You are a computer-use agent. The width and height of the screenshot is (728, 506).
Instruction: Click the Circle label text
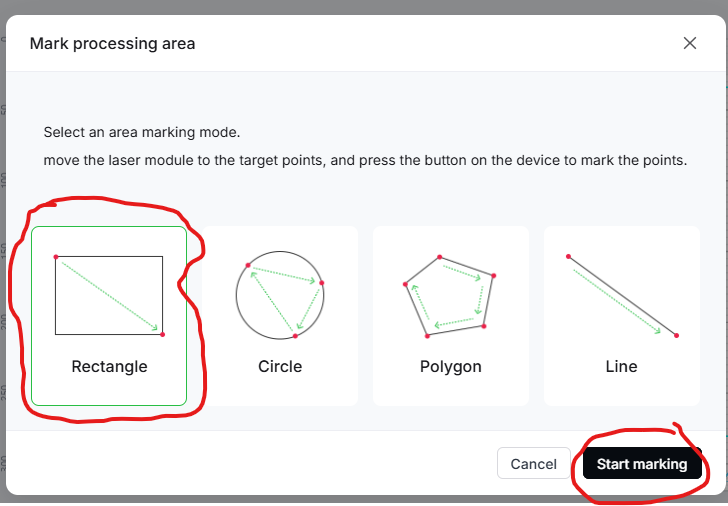280,367
